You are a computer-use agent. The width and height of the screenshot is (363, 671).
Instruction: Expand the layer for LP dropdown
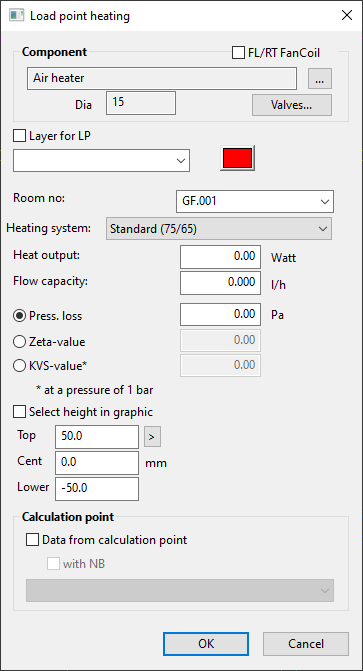click(x=101, y=160)
